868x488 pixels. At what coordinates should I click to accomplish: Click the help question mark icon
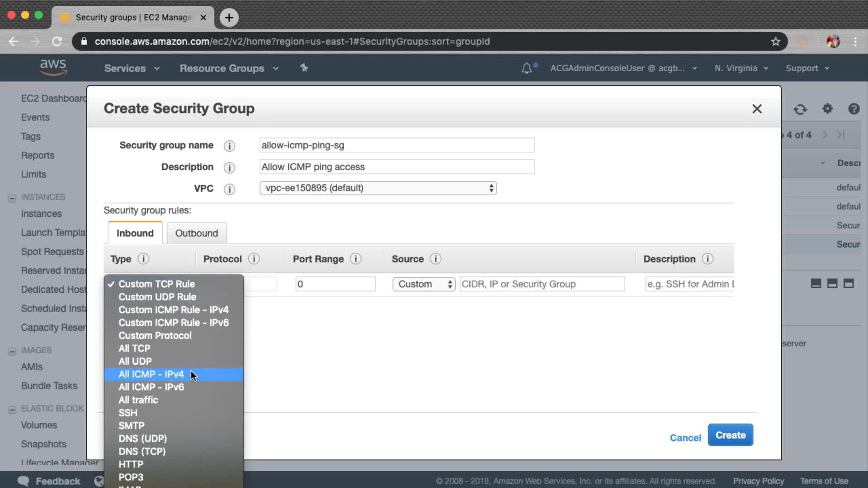pyautogui.click(x=854, y=109)
